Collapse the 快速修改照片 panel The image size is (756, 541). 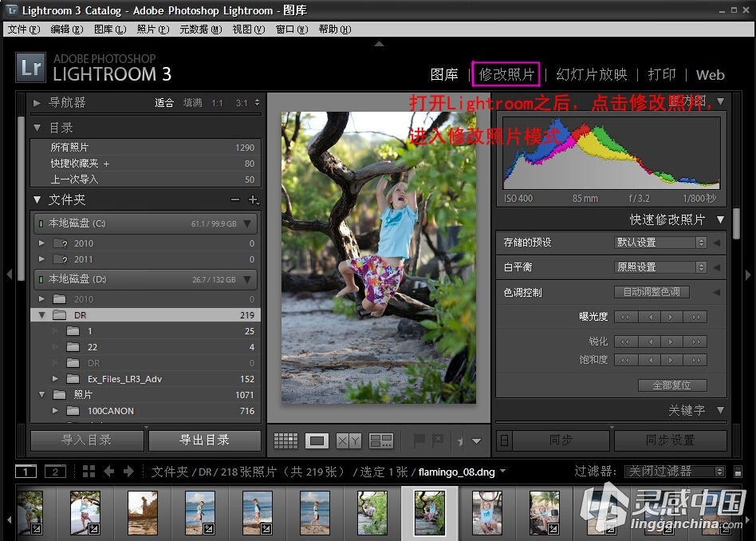[x=720, y=219]
